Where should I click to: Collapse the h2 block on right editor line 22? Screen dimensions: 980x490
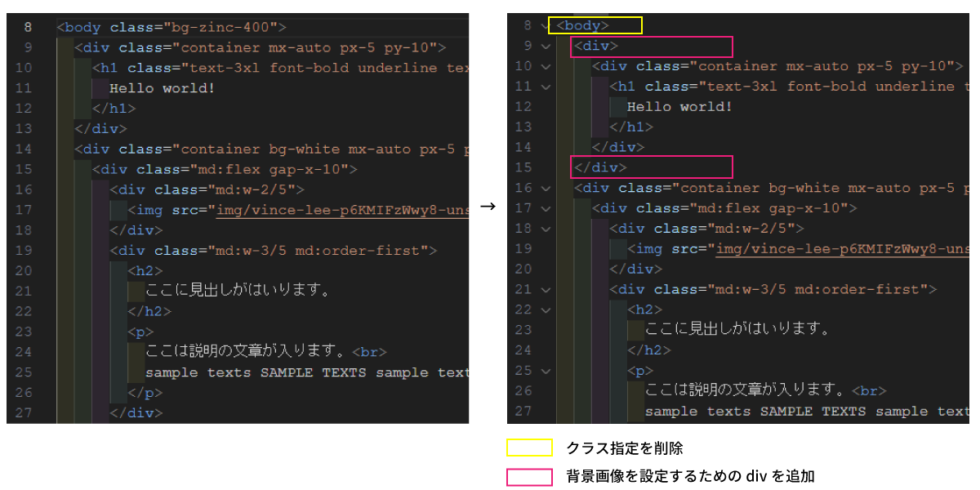[546, 310]
